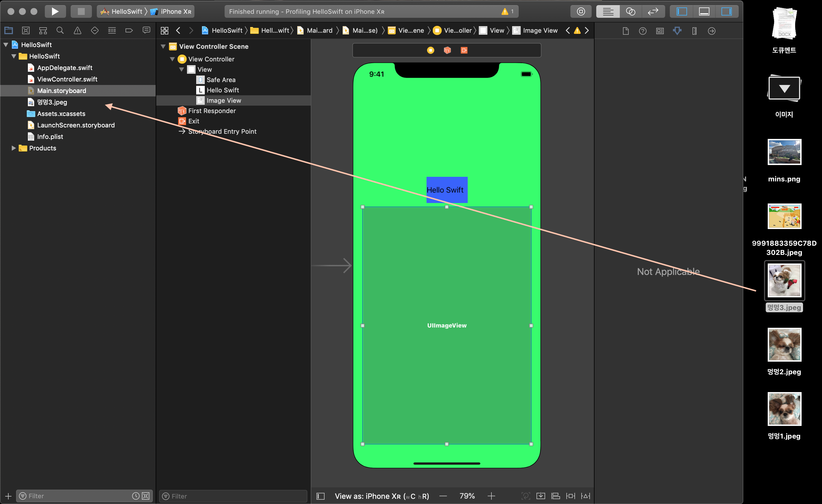822x504 pixels.
Task: Click zoom in plus on canvas
Action: [491, 496]
